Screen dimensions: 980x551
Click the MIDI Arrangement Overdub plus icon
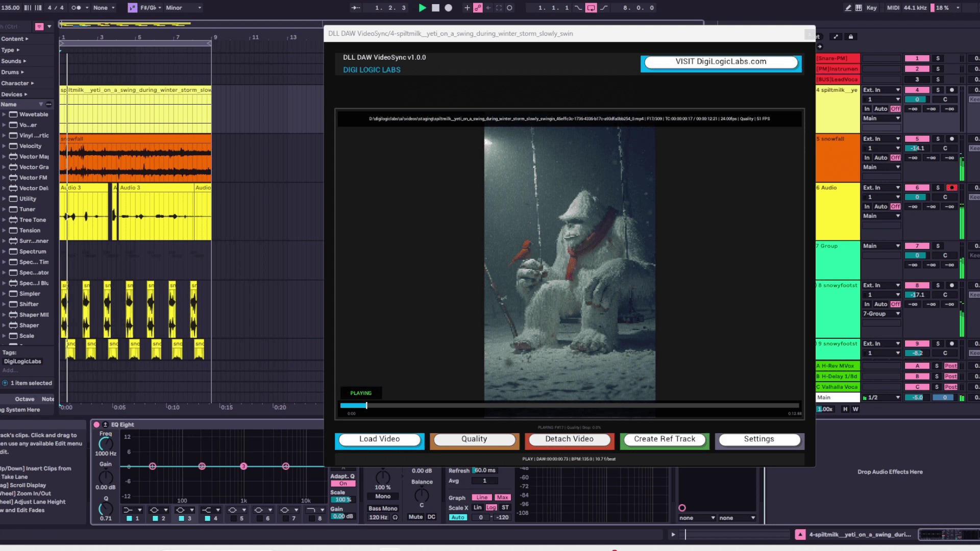pyautogui.click(x=467, y=8)
